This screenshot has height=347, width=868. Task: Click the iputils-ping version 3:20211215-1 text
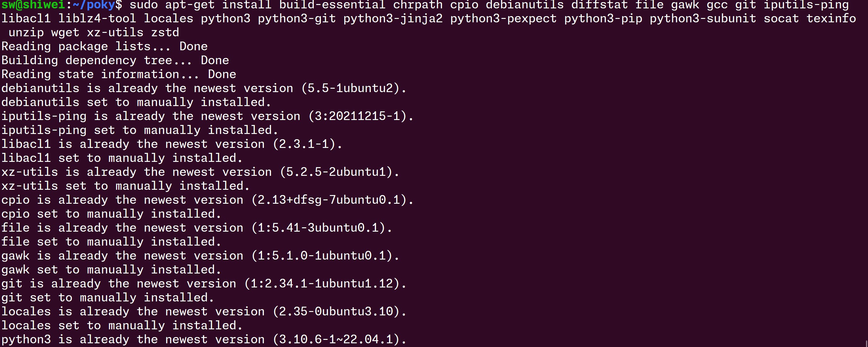[x=357, y=116]
